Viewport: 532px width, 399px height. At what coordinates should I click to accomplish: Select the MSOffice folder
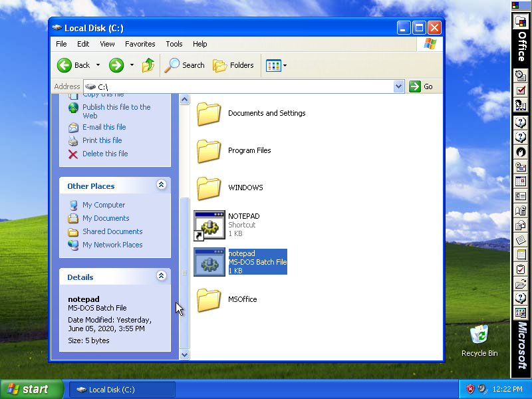226,300
